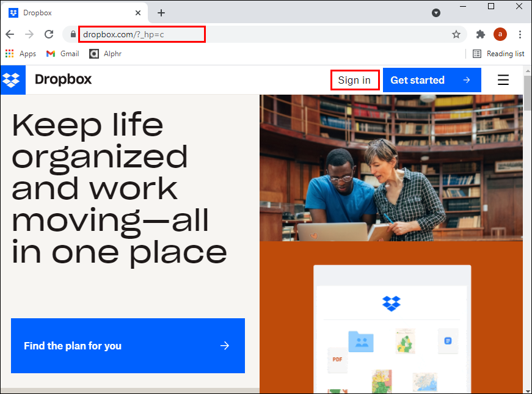Minimize the Chrome window
532x394 pixels.
463,7
